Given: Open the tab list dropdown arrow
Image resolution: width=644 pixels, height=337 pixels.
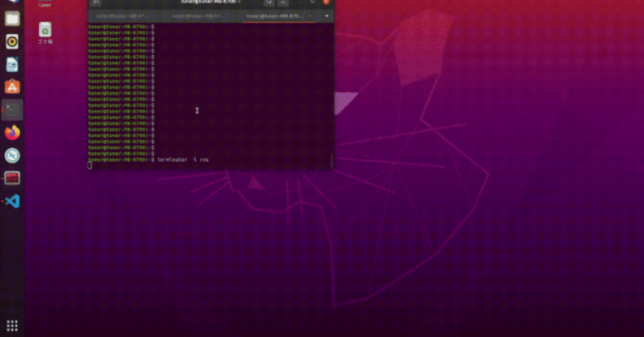Looking at the screenshot, I should coord(327,16).
